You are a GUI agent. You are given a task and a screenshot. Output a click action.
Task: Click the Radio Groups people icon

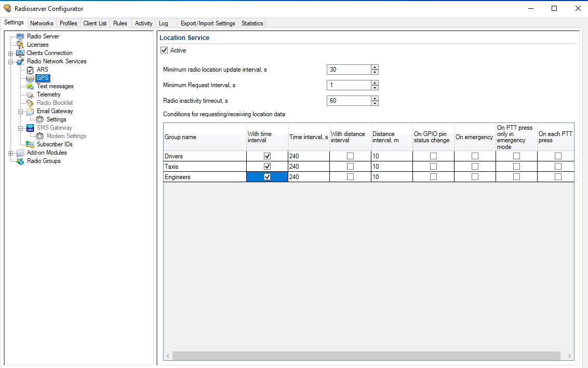[20, 161]
